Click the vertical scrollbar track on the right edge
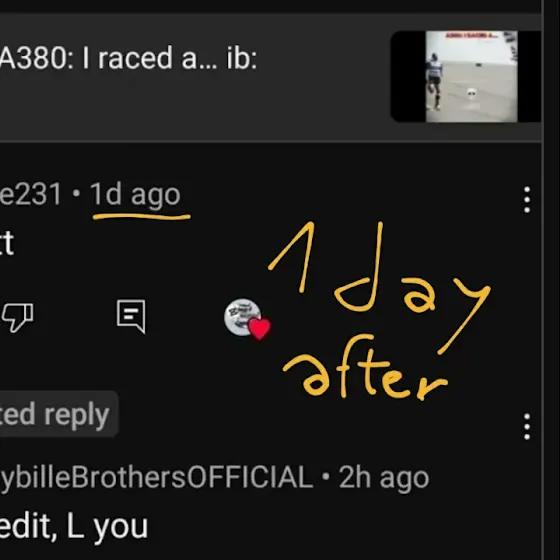 coord(551,280)
